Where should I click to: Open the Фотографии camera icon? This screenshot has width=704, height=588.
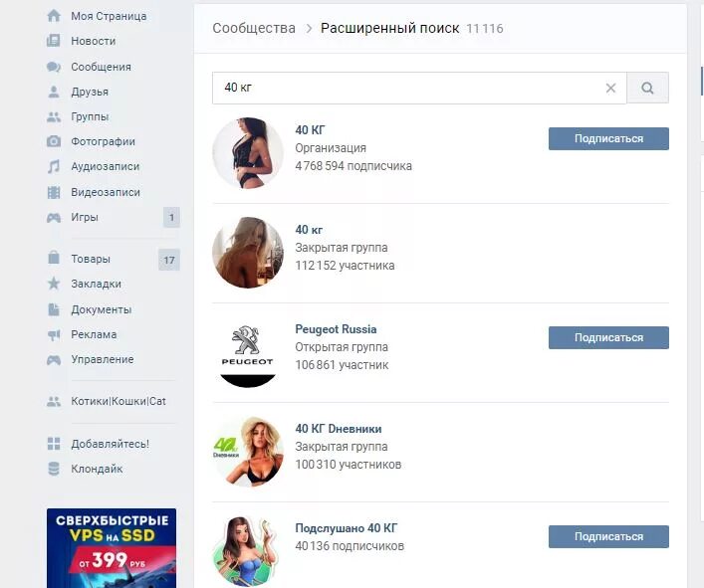[54, 141]
